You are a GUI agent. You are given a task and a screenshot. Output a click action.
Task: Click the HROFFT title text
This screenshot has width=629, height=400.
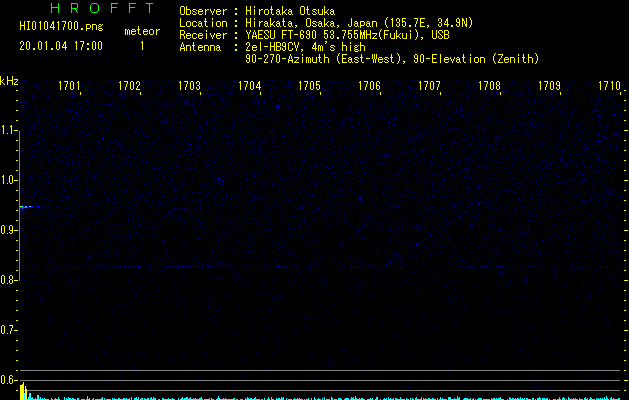[x=102, y=8]
